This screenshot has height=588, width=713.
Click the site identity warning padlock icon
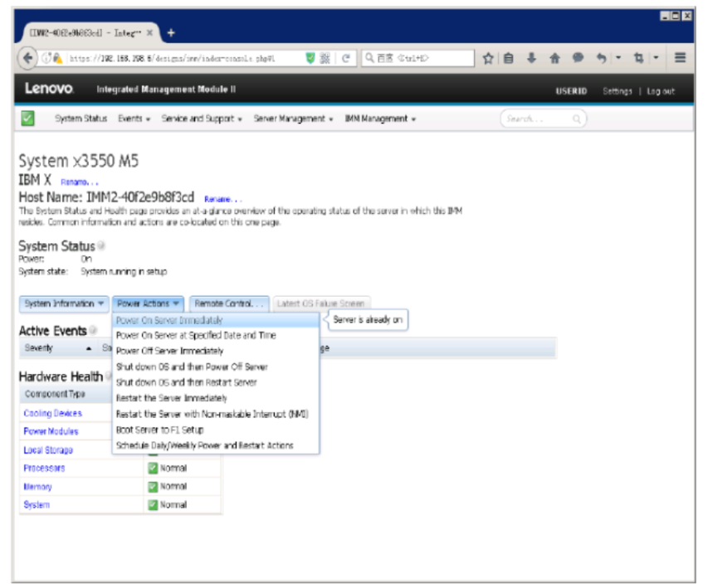(57, 58)
